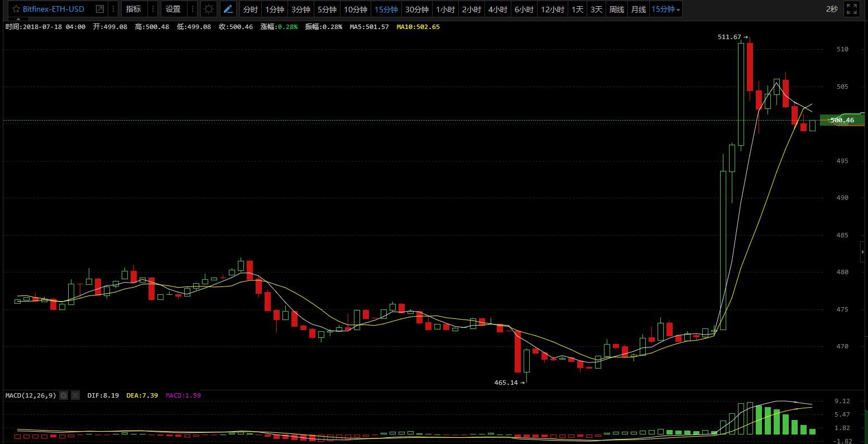This screenshot has width=868, height=444.
Task: Click the 高:500.48 high price
Action: click(x=152, y=27)
